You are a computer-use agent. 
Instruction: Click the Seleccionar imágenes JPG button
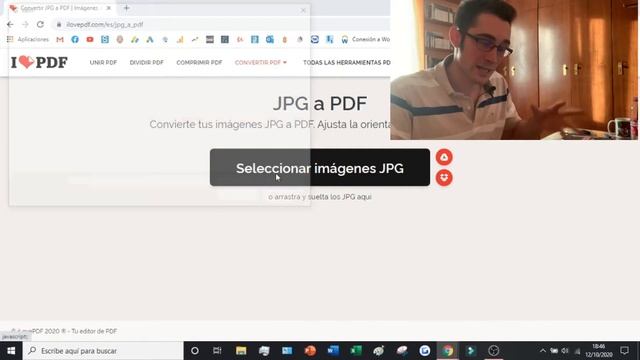pyautogui.click(x=320, y=167)
